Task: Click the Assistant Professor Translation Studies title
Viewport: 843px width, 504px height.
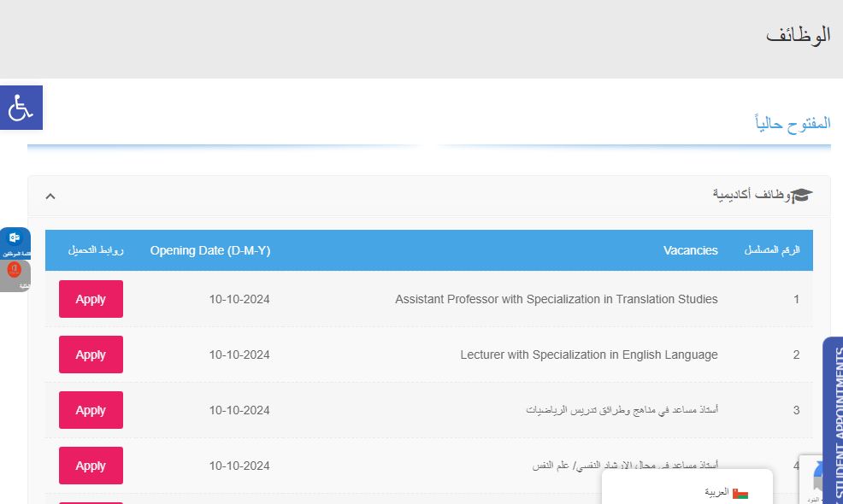Action: coord(556,299)
